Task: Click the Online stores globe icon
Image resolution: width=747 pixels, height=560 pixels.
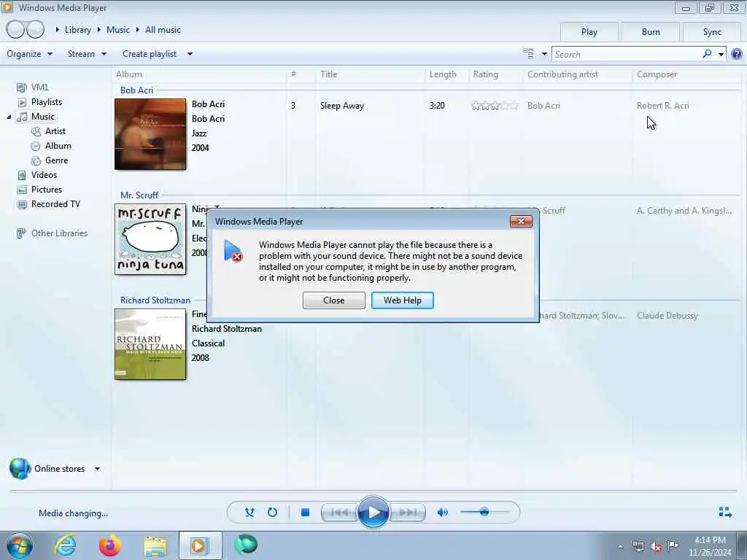Action: (x=20, y=469)
